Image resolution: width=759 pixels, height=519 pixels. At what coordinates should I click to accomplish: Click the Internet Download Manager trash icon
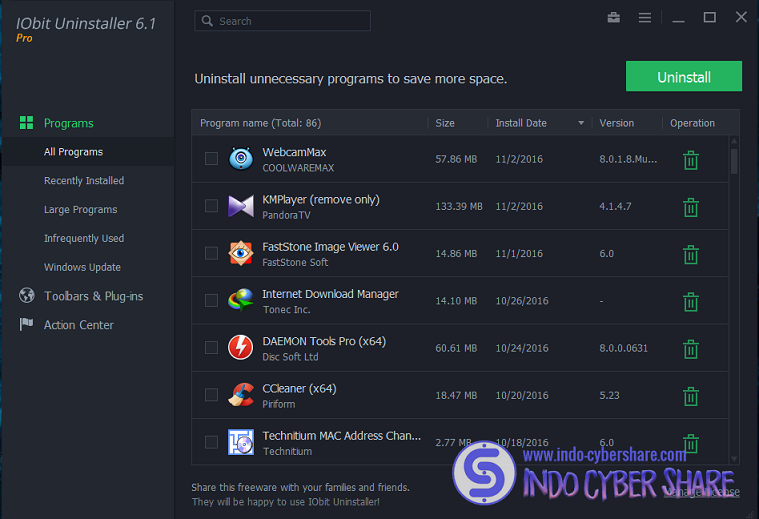pos(691,301)
